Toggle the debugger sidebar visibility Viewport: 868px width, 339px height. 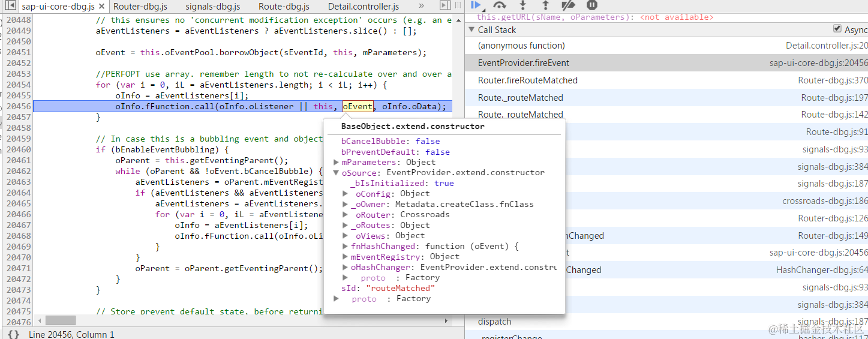click(x=444, y=6)
